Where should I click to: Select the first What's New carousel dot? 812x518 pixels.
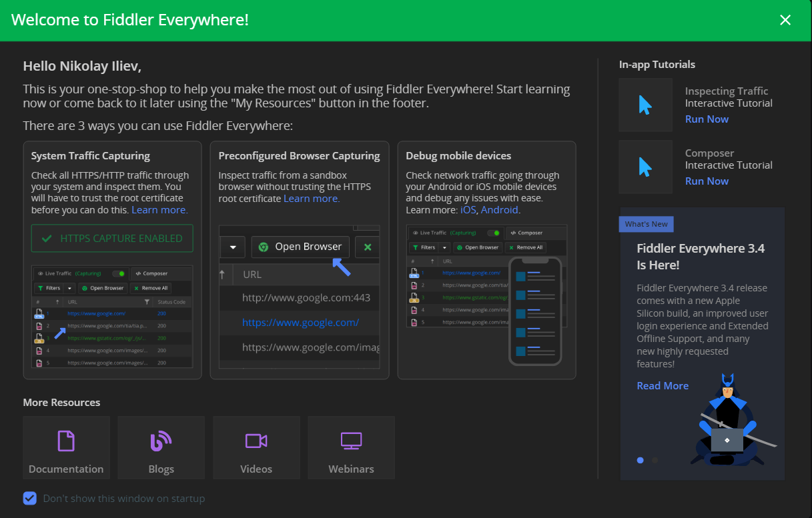pyautogui.click(x=641, y=460)
